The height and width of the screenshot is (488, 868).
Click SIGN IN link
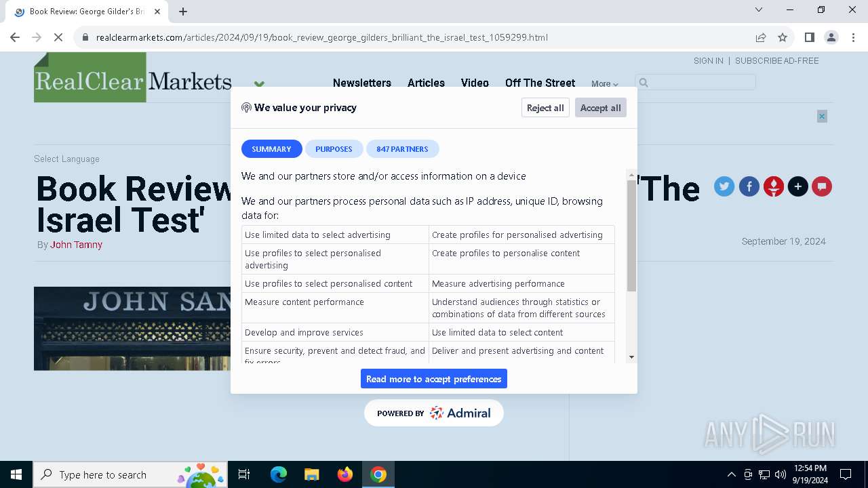708,60
